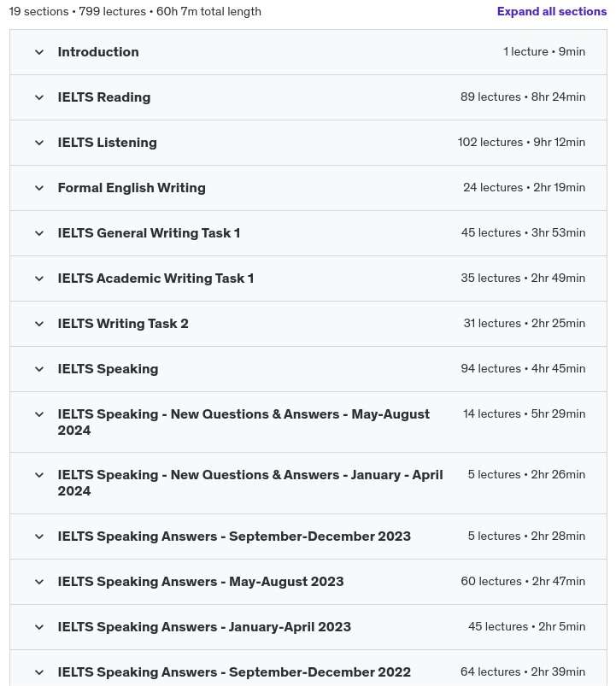
Task: Click the IELTS Academic Writing Task 1 chevron
Action: [39, 279]
